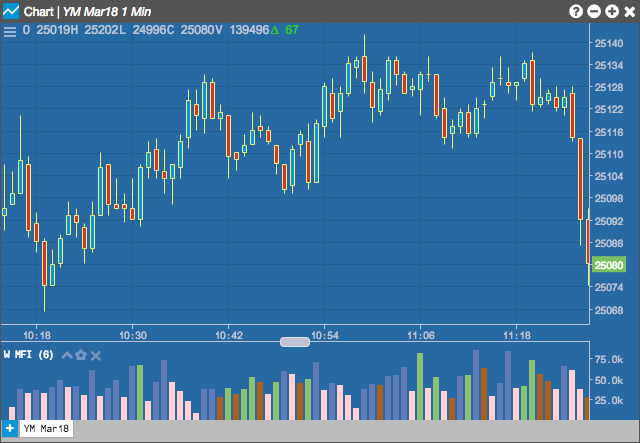The height and width of the screenshot is (443, 640).
Task: Click the help question mark icon
Action: point(576,11)
